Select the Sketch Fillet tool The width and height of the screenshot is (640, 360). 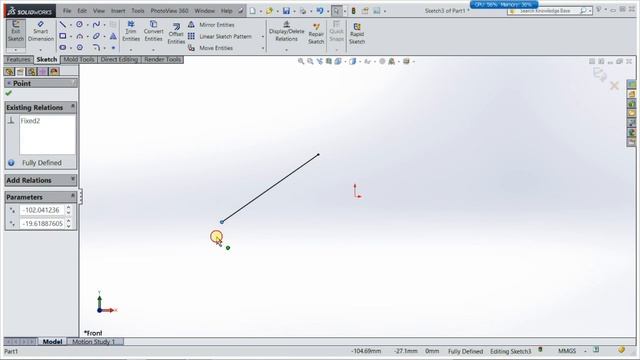[x=96, y=47]
